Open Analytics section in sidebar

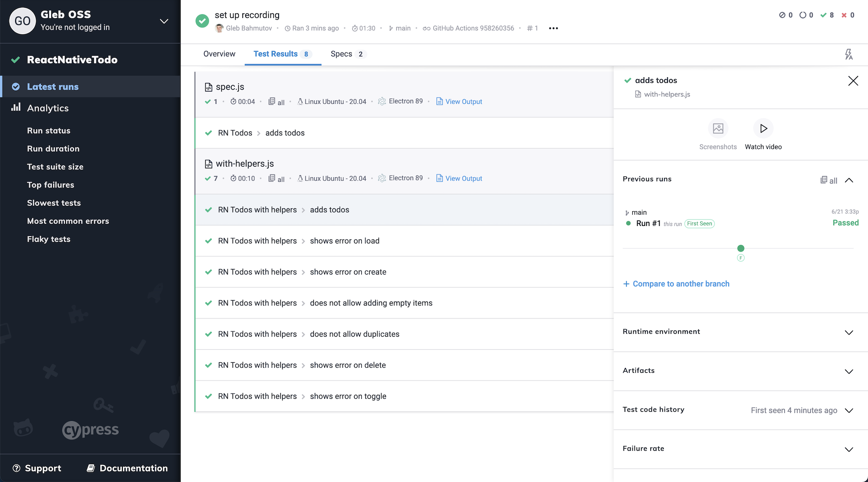48,108
